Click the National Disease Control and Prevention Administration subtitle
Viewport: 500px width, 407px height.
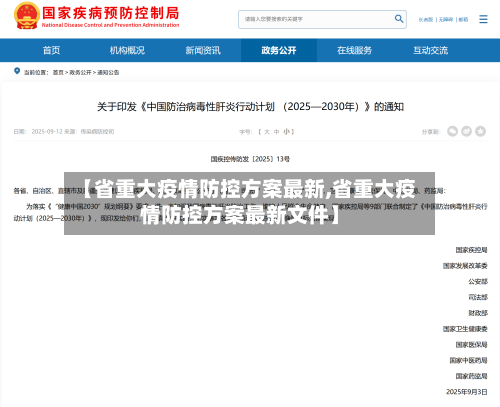pos(111,25)
